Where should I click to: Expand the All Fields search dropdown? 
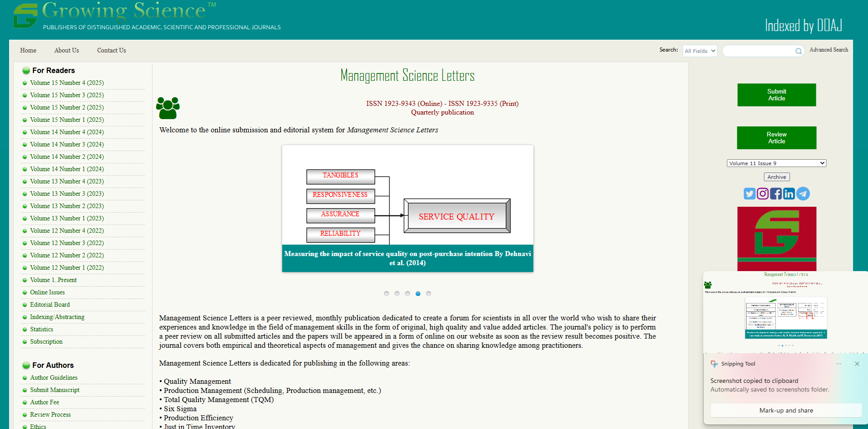pos(700,51)
